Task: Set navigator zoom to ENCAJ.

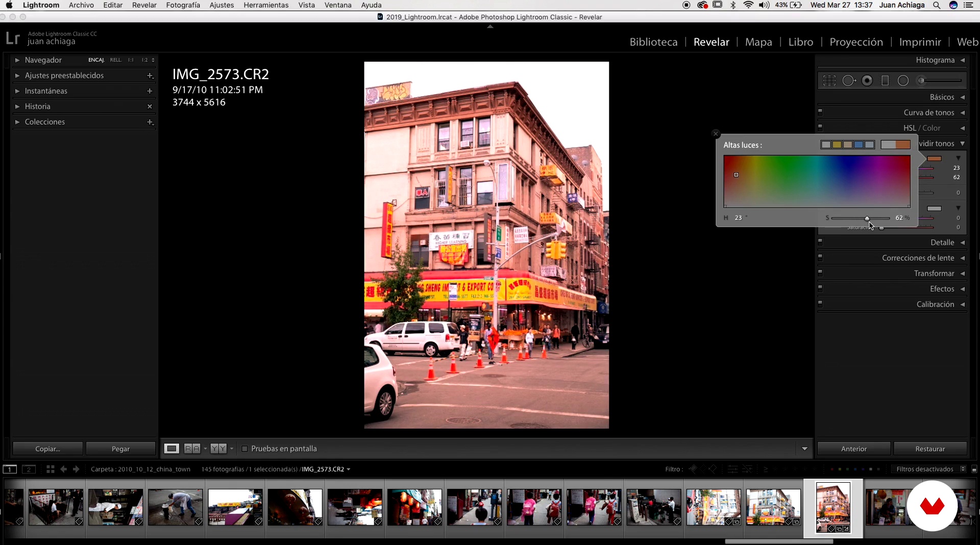Action: 96,60
